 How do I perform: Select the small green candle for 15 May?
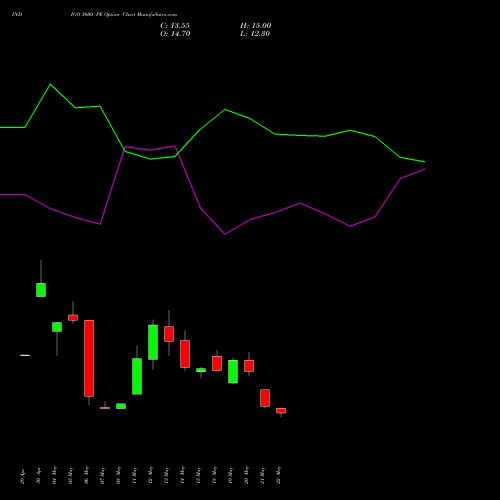click(x=201, y=370)
